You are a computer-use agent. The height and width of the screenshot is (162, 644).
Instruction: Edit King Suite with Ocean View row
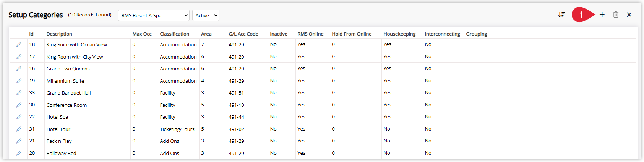[19, 44]
